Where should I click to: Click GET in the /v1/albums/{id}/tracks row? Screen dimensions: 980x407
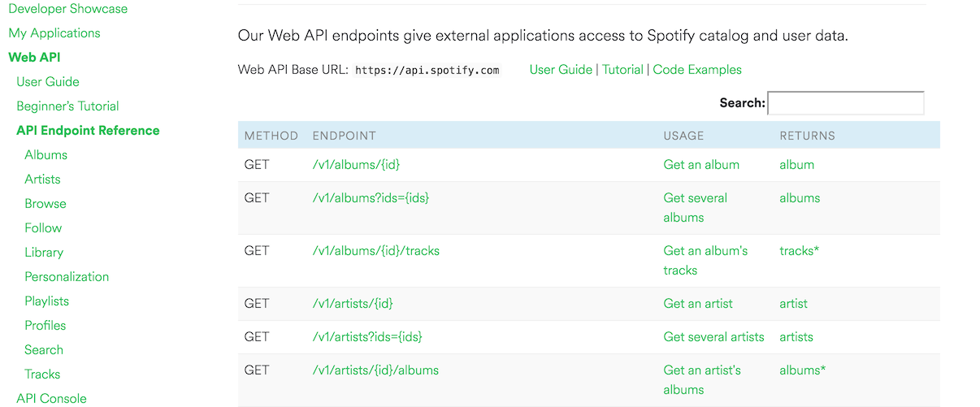point(257,251)
